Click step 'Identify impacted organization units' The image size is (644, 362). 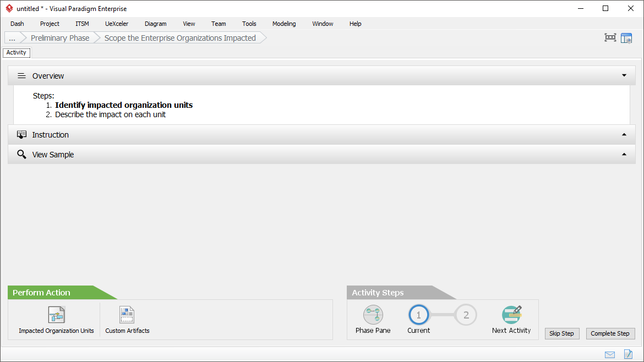pos(124,105)
